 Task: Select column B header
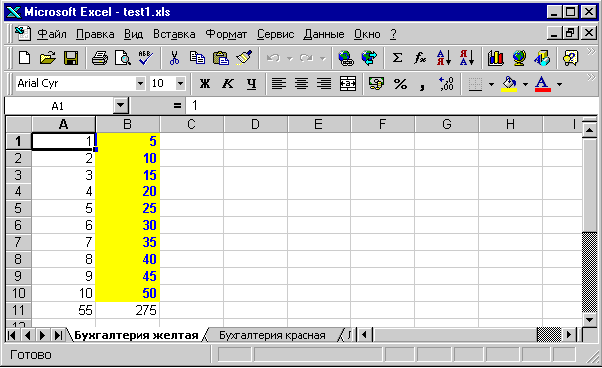coord(127,124)
